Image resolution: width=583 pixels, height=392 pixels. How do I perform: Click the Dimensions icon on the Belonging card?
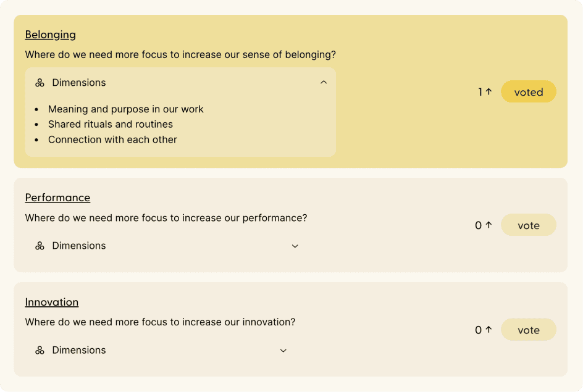coord(38,82)
